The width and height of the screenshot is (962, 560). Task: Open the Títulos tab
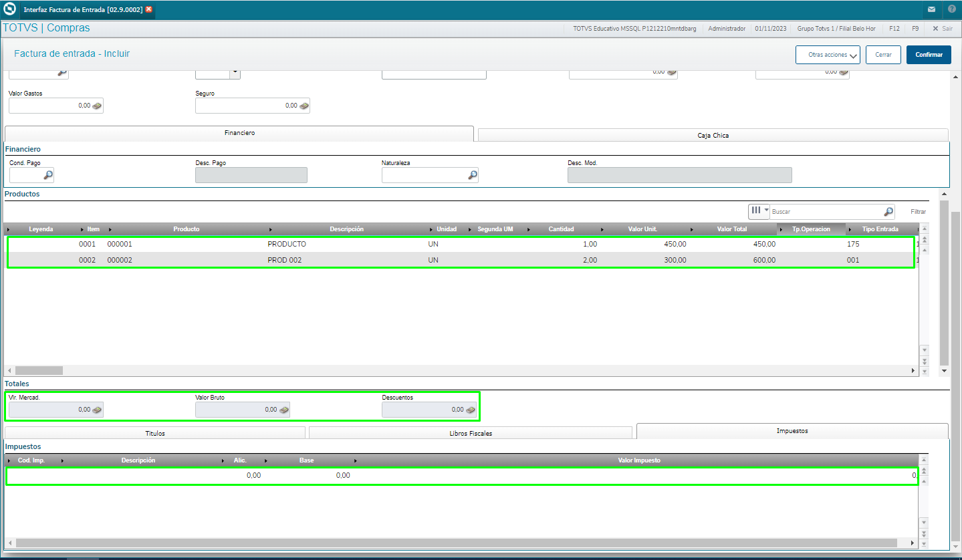coord(155,433)
